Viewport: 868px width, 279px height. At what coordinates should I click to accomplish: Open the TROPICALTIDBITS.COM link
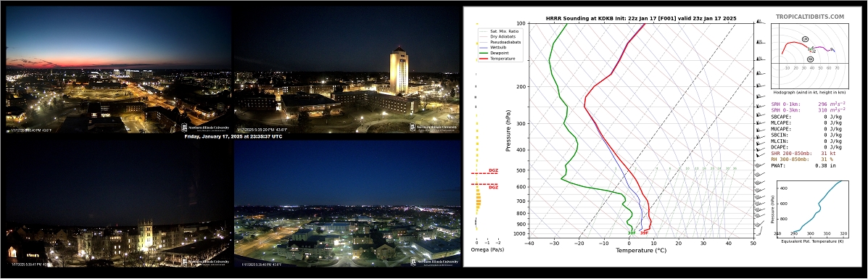tap(810, 17)
